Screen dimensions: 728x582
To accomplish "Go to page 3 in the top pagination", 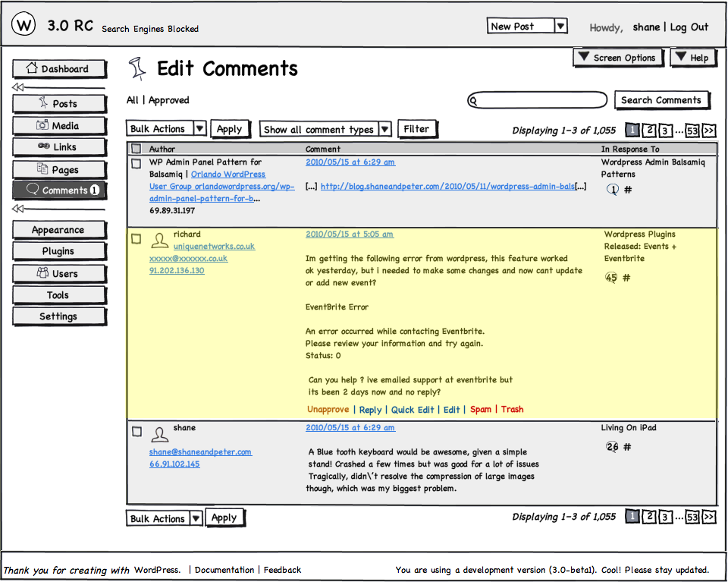I will pos(665,131).
